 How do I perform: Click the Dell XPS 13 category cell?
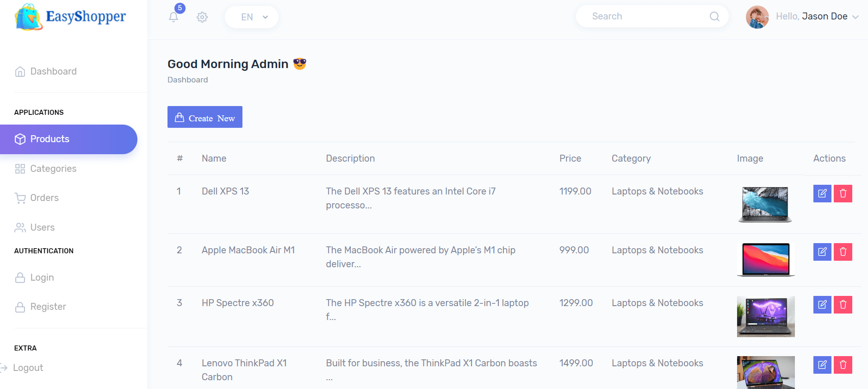click(x=657, y=191)
